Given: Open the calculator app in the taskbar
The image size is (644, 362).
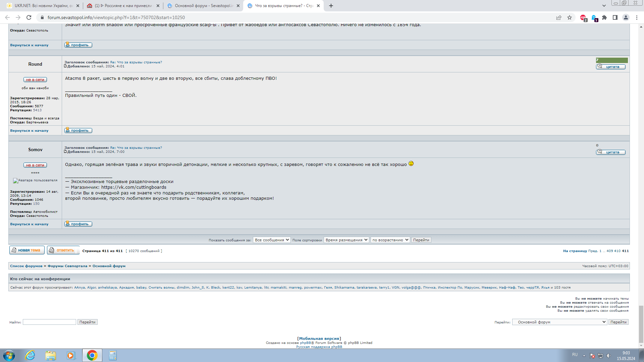Looking at the screenshot, I should pyautogui.click(x=113, y=355).
